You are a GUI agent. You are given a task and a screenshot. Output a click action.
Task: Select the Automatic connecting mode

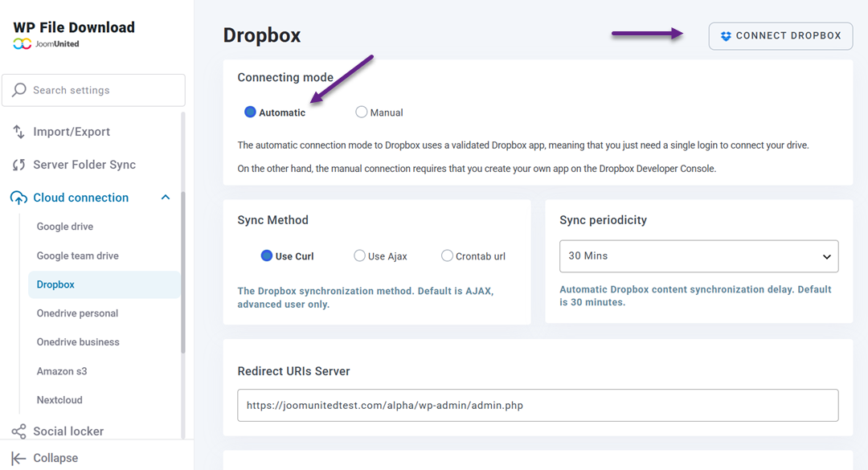coord(250,112)
